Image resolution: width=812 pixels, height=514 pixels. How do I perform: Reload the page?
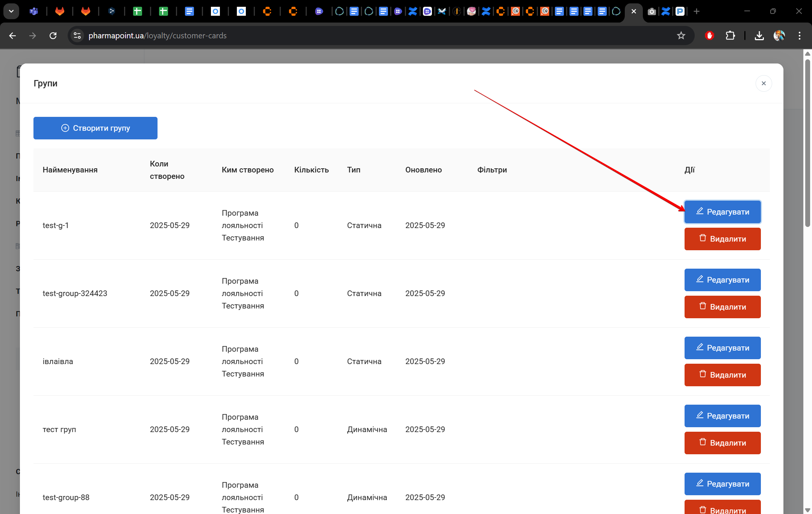[x=53, y=36]
